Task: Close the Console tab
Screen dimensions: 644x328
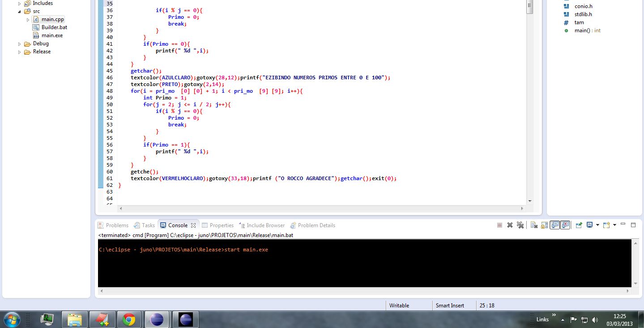Action: 193,225
